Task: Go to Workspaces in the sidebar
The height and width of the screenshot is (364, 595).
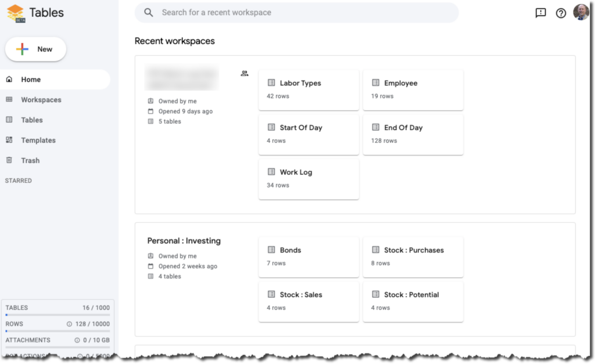Action: (41, 100)
